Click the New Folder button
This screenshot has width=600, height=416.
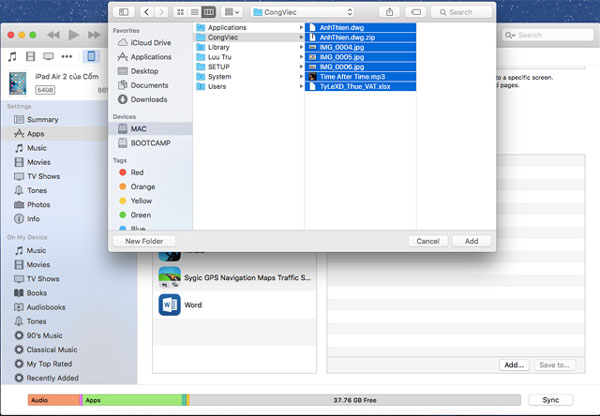tap(144, 241)
